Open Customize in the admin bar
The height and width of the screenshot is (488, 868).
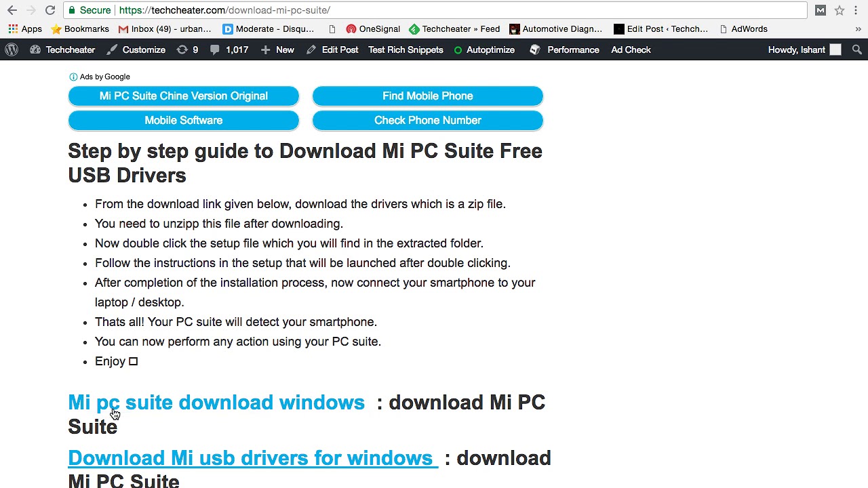coord(136,49)
